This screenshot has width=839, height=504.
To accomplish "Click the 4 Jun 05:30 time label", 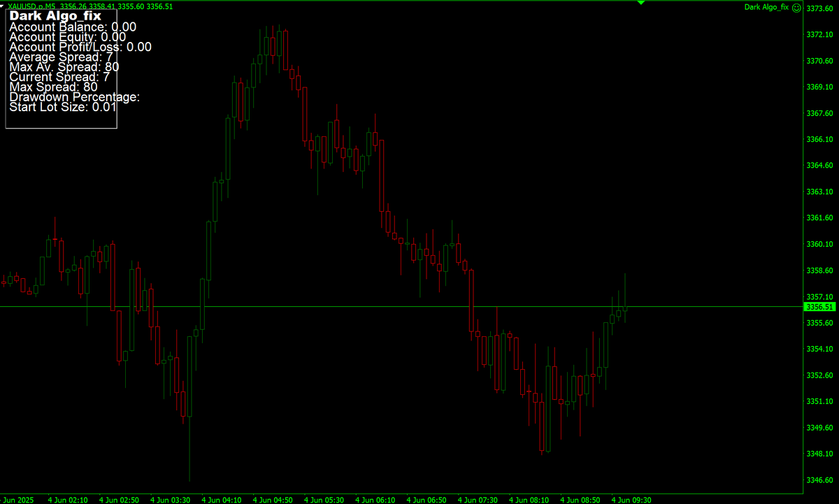I will coord(324,501).
